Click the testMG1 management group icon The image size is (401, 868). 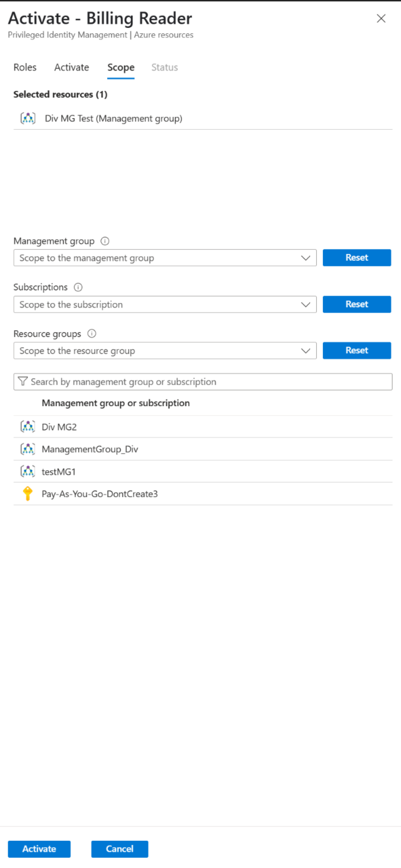(x=28, y=471)
